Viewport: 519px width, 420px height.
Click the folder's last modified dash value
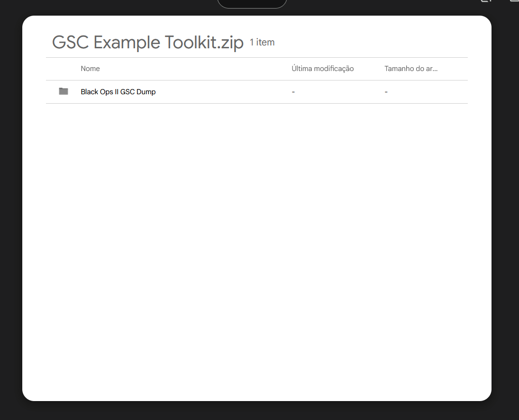click(x=293, y=92)
